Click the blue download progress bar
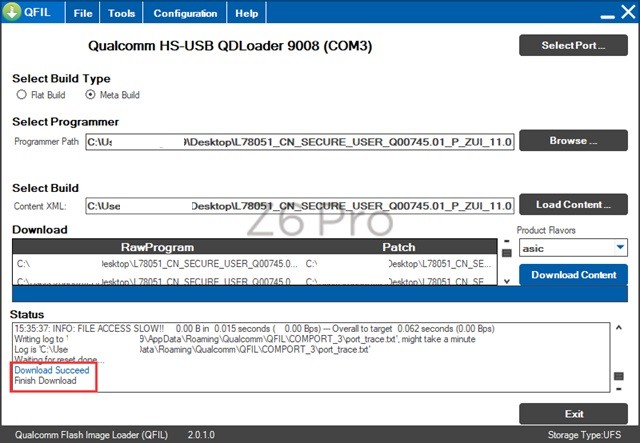Viewport: 640px width, 443px height. point(320,294)
